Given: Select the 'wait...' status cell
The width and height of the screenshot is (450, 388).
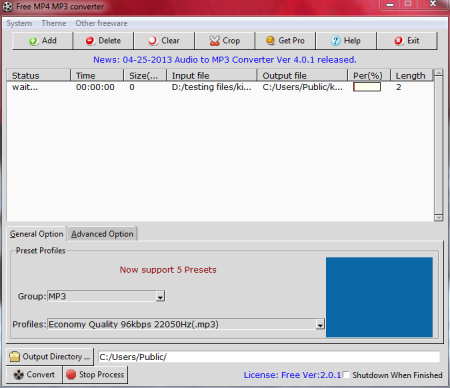Looking at the screenshot, I should click(25, 87).
